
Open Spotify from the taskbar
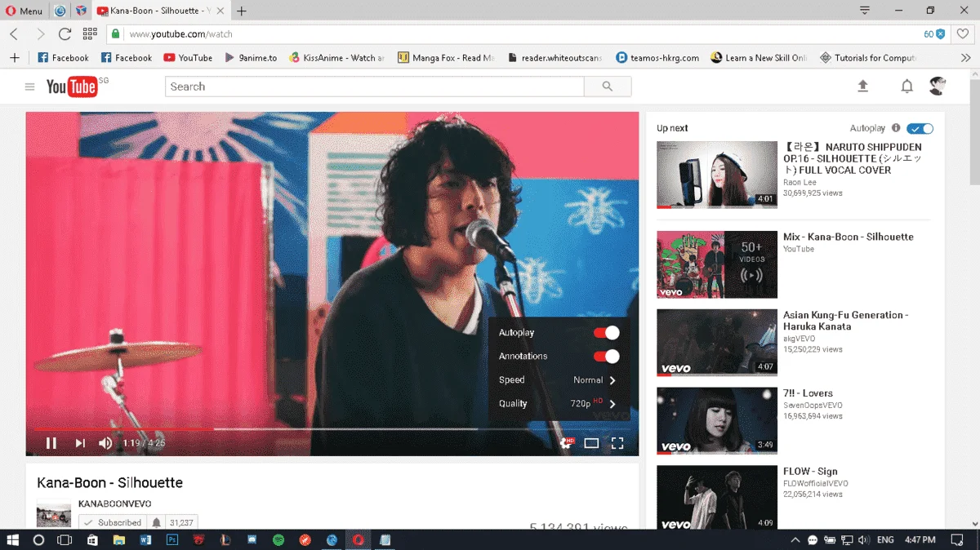click(x=278, y=539)
